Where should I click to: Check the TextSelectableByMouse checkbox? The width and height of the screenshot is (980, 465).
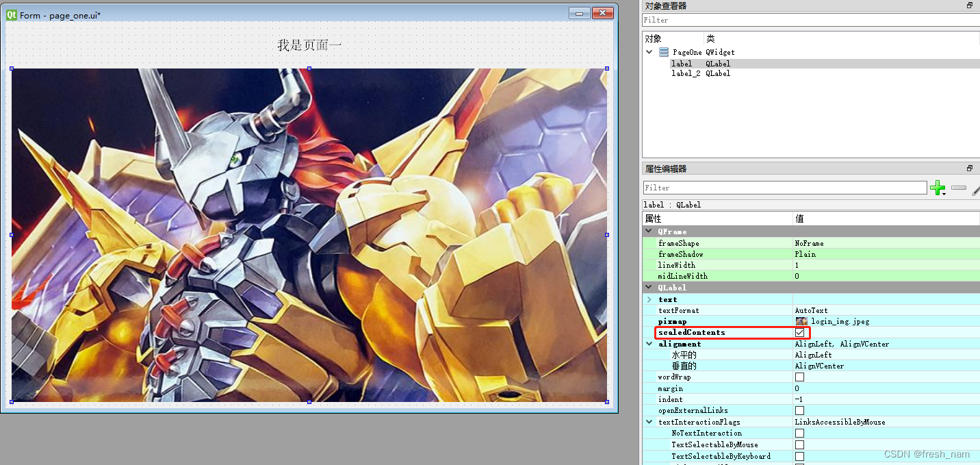799,445
